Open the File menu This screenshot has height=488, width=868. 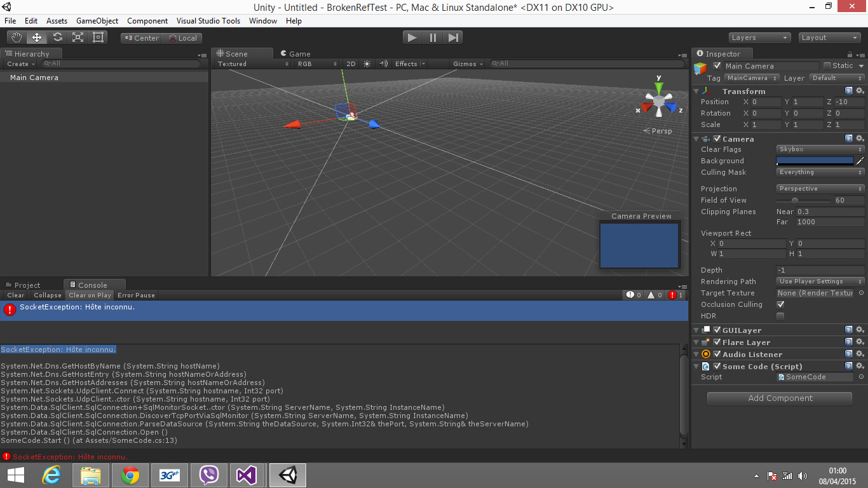10,21
